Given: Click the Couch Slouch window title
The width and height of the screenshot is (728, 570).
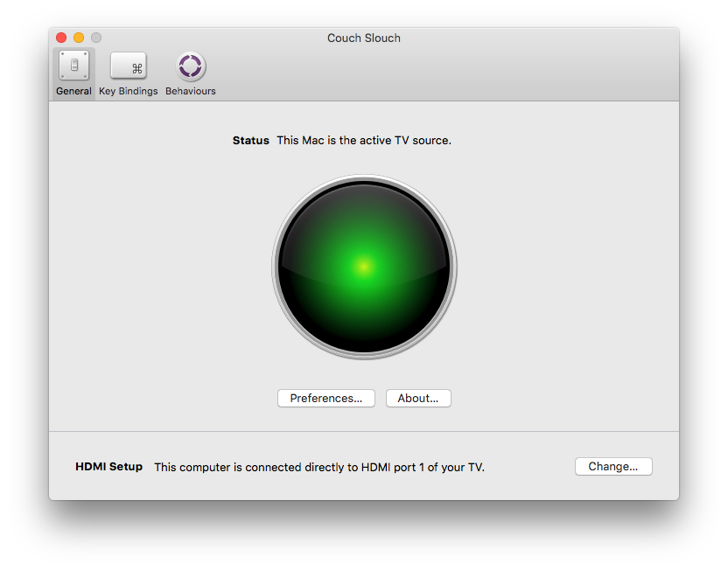Looking at the screenshot, I should (363, 38).
